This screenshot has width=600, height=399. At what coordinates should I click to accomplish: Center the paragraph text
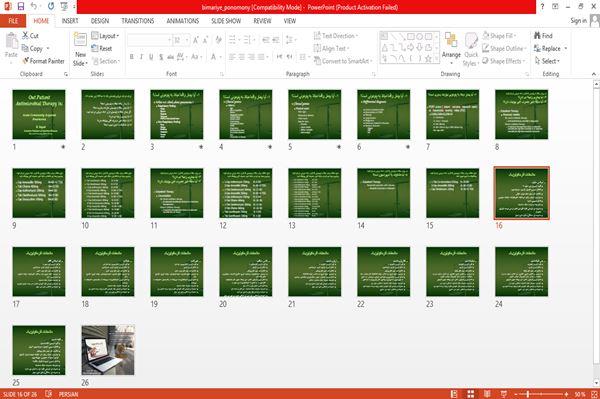point(242,57)
